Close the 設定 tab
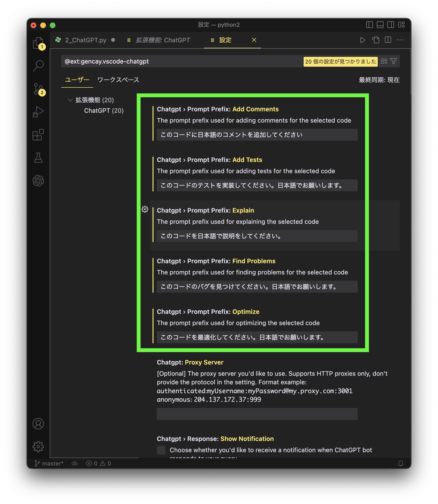 pyautogui.click(x=254, y=40)
